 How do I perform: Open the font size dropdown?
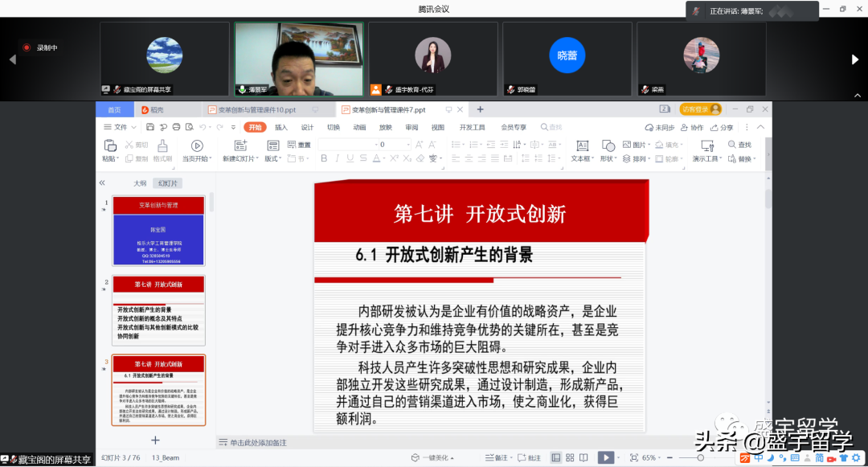point(408,145)
